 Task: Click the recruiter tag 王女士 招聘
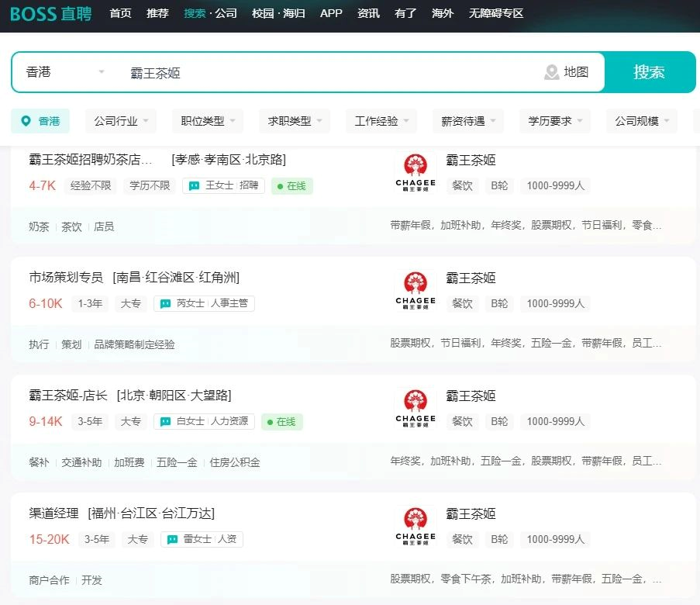pos(224,186)
